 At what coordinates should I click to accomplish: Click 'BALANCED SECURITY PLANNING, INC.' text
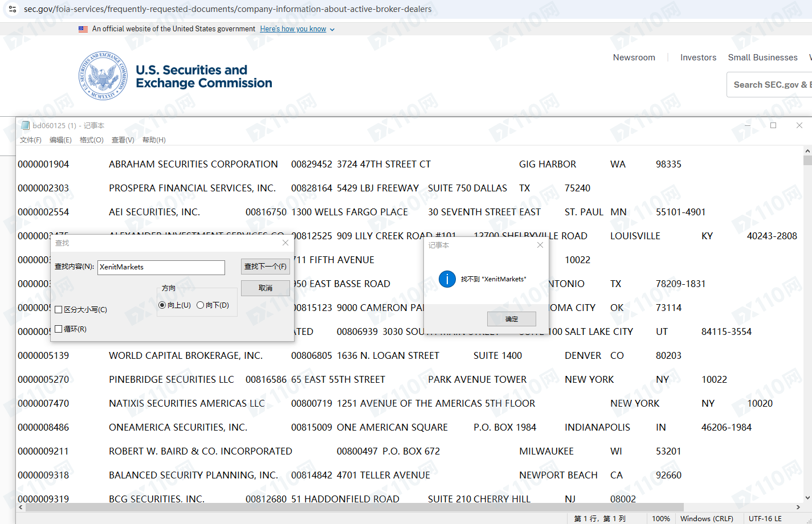point(193,475)
